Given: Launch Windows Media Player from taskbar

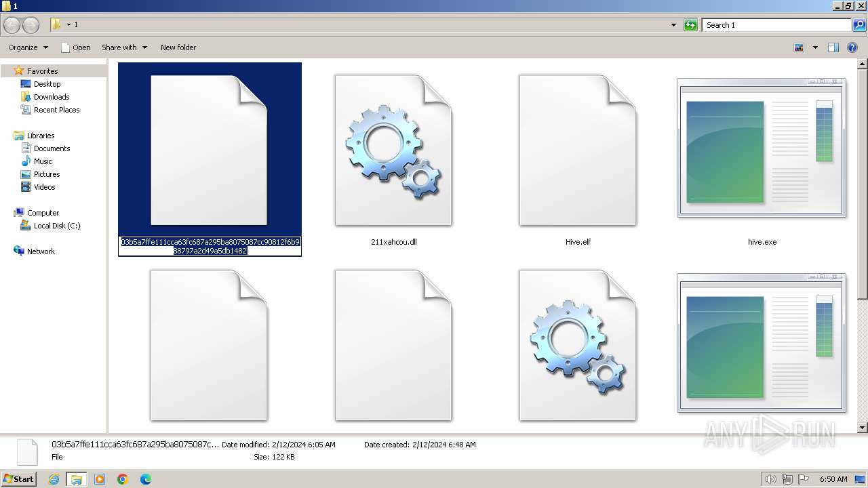Looking at the screenshot, I should pos(100,479).
